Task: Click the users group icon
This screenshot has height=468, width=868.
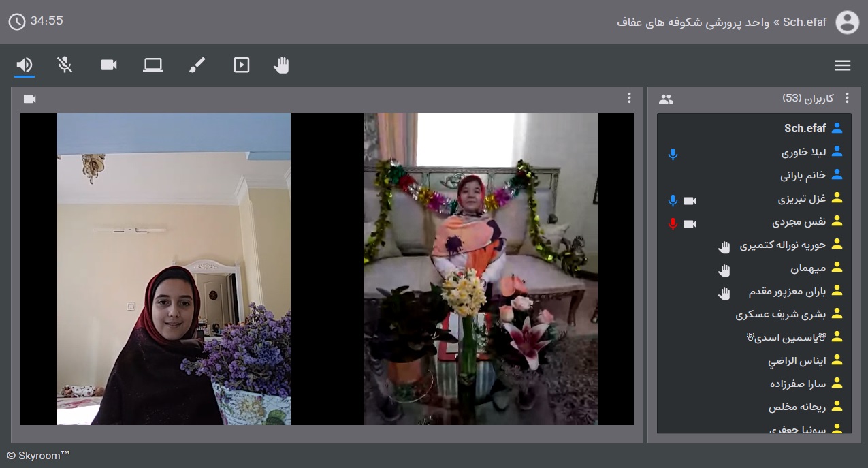Action: pos(666,99)
